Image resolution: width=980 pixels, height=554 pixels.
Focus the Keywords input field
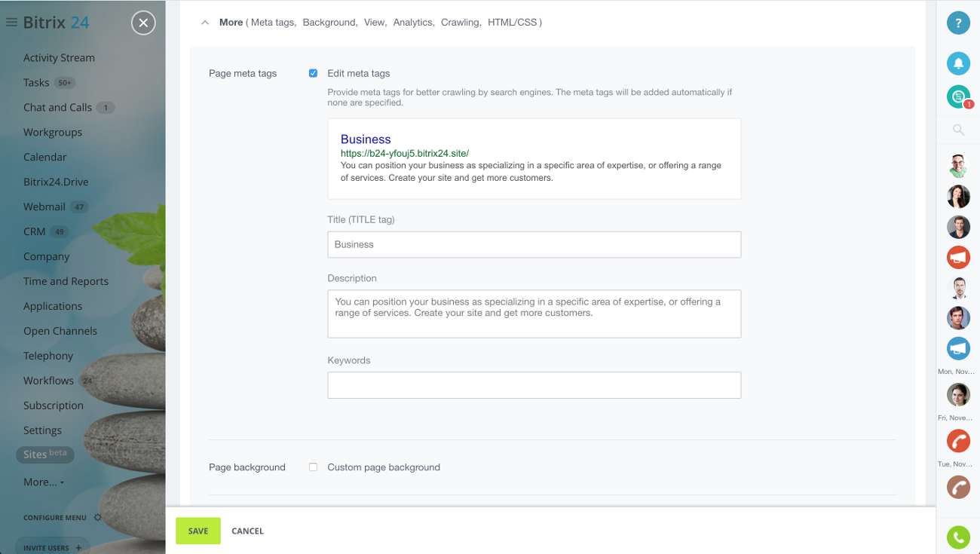click(534, 385)
